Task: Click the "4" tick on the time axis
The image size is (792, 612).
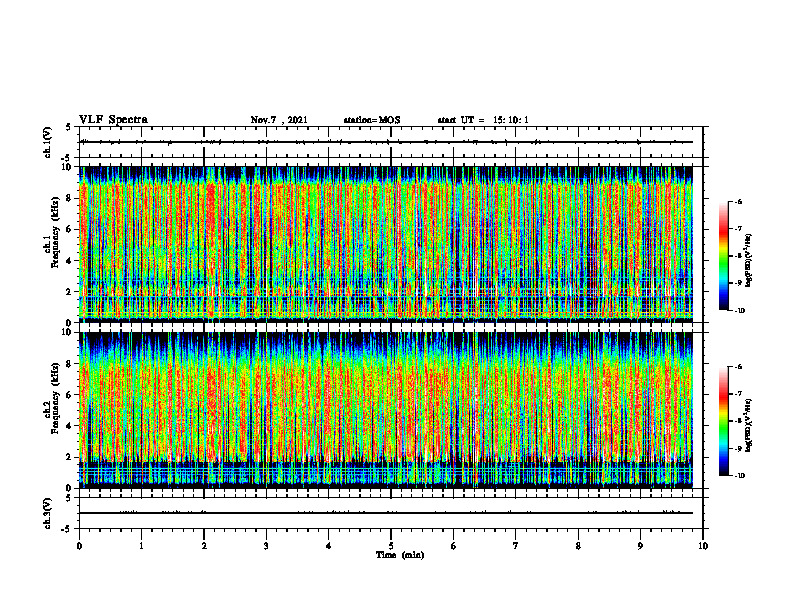Action: coord(329,546)
